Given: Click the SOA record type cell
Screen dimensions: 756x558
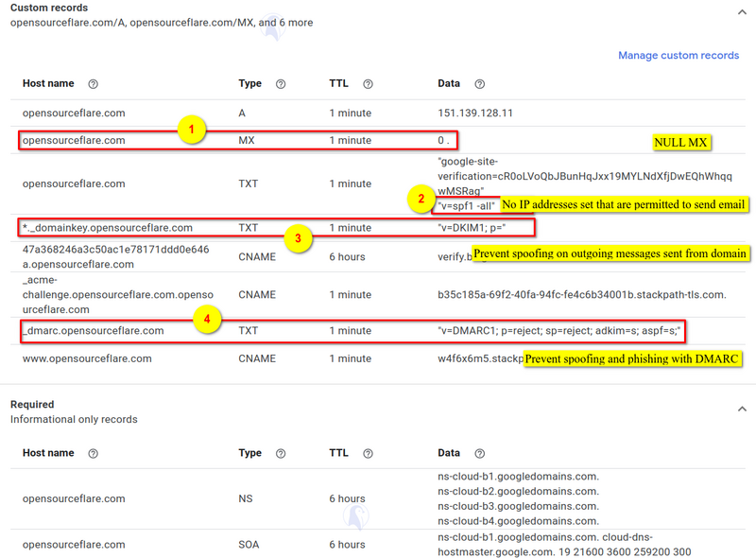Looking at the screenshot, I should pyautogui.click(x=250, y=545).
